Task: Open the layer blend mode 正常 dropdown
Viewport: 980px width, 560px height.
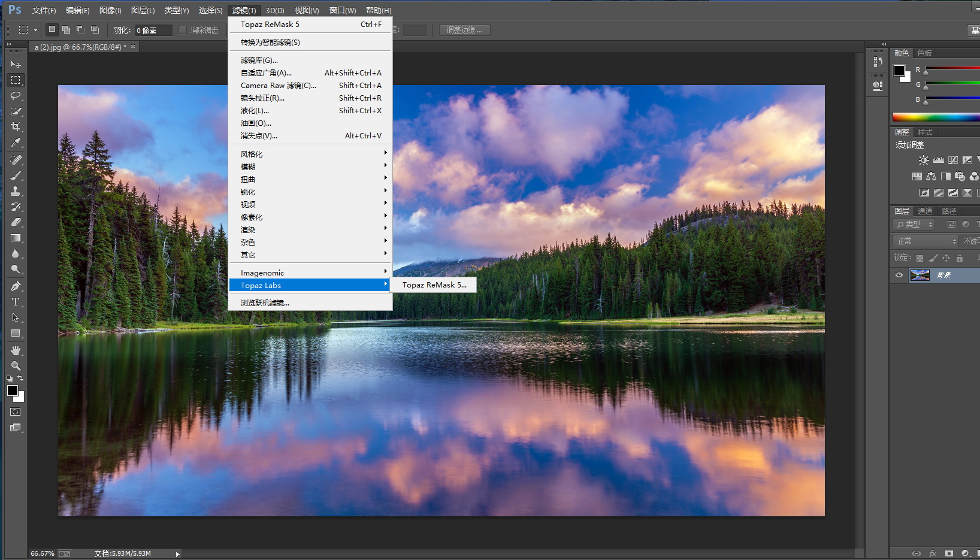Action: click(925, 241)
